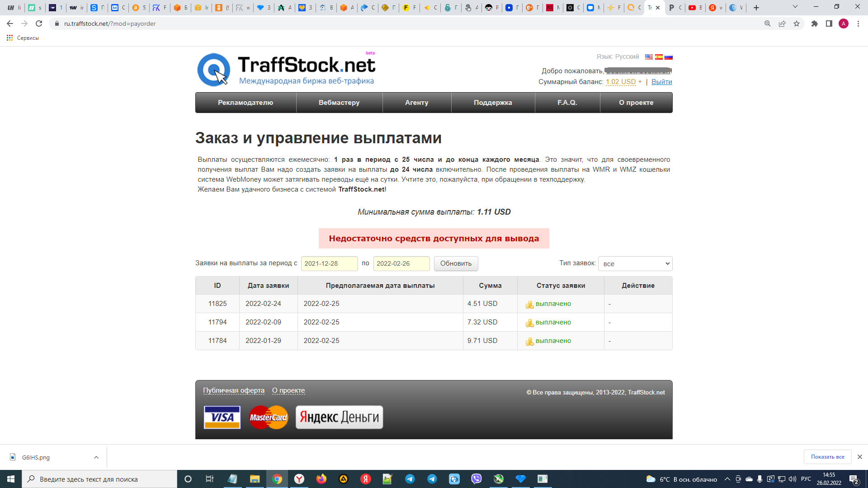
Task: Click Показать все downloads button
Action: pyautogui.click(x=827, y=457)
